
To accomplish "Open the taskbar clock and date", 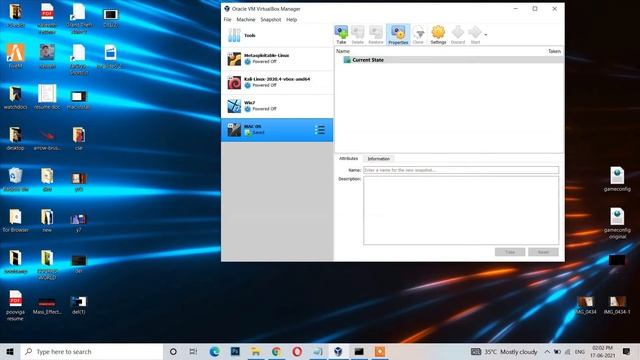I will (x=602, y=351).
